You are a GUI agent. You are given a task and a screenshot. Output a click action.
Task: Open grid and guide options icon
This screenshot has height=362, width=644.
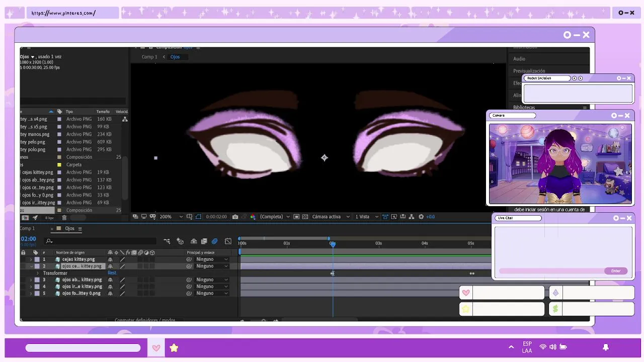coord(189,217)
